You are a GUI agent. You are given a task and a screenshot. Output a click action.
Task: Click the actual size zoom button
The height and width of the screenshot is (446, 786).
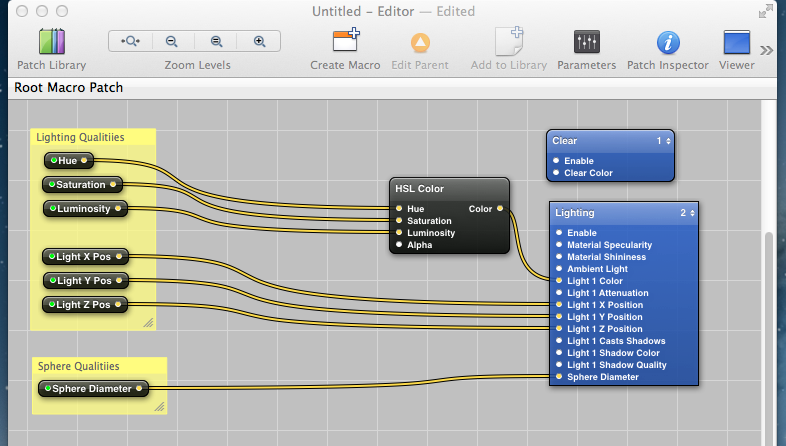(216, 41)
